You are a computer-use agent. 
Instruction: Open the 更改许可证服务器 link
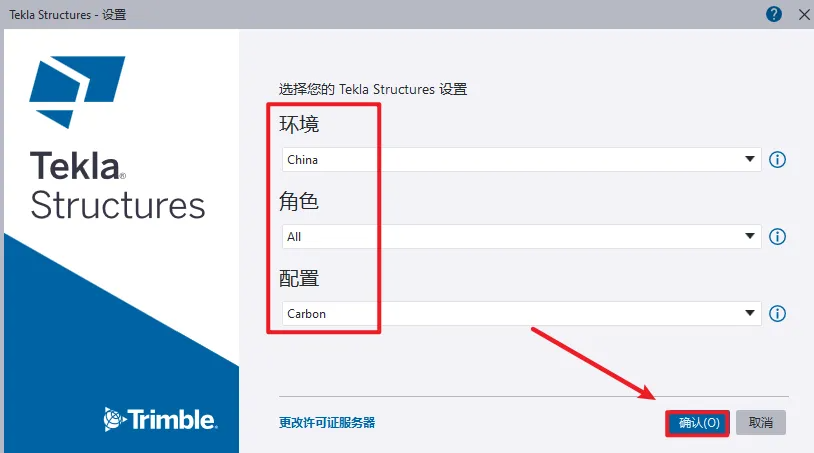click(x=327, y=423)
